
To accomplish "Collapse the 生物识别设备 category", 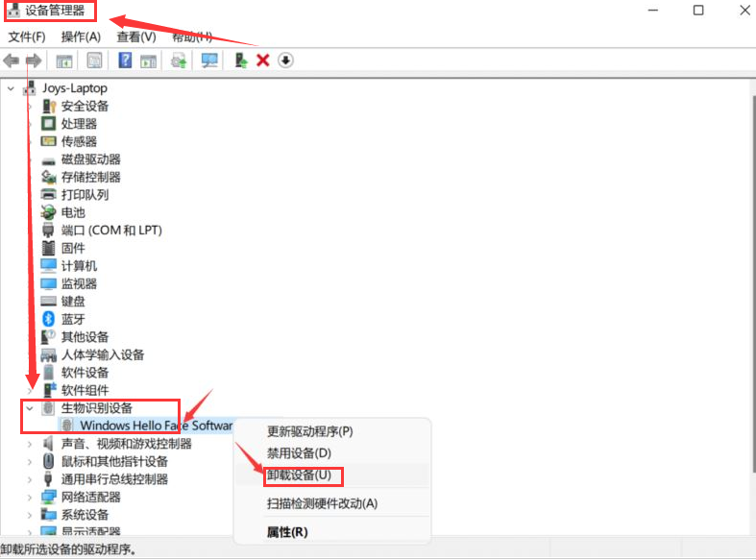I will click(x=30, y=408).
